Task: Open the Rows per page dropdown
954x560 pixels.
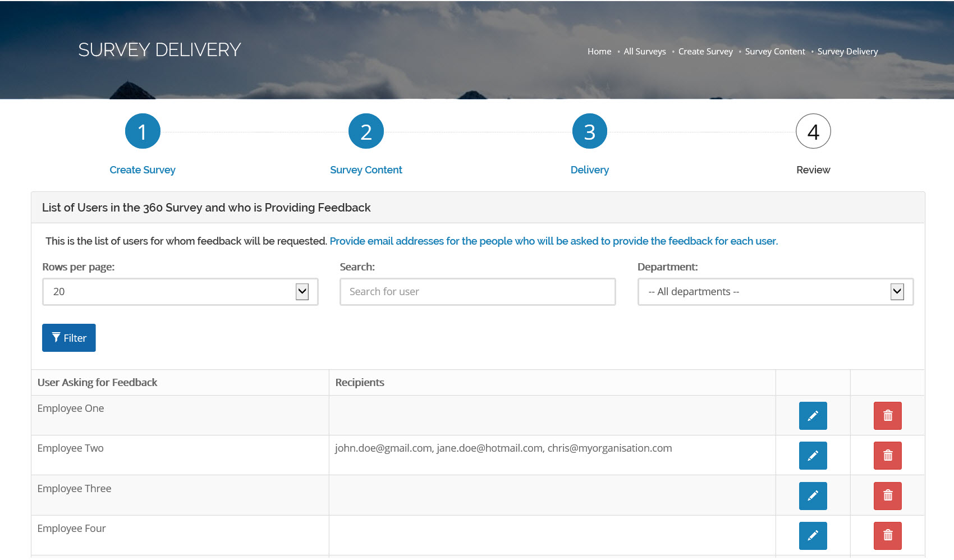Action: click(x=180, y=292)
